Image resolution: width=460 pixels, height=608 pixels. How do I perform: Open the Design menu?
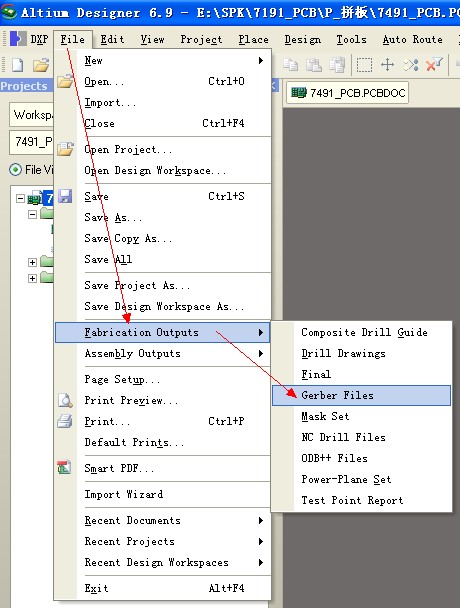click(x=303, y=39)
